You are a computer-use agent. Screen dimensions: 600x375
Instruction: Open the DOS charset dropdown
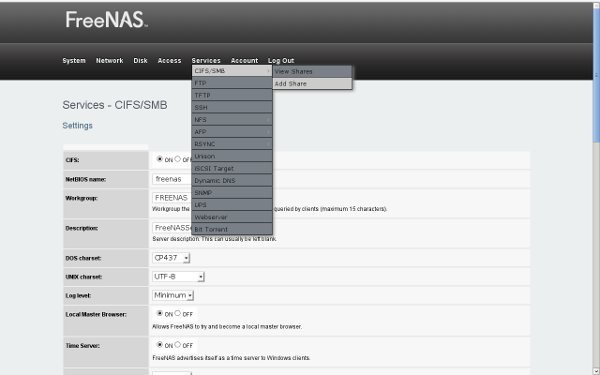click(171, 258)
